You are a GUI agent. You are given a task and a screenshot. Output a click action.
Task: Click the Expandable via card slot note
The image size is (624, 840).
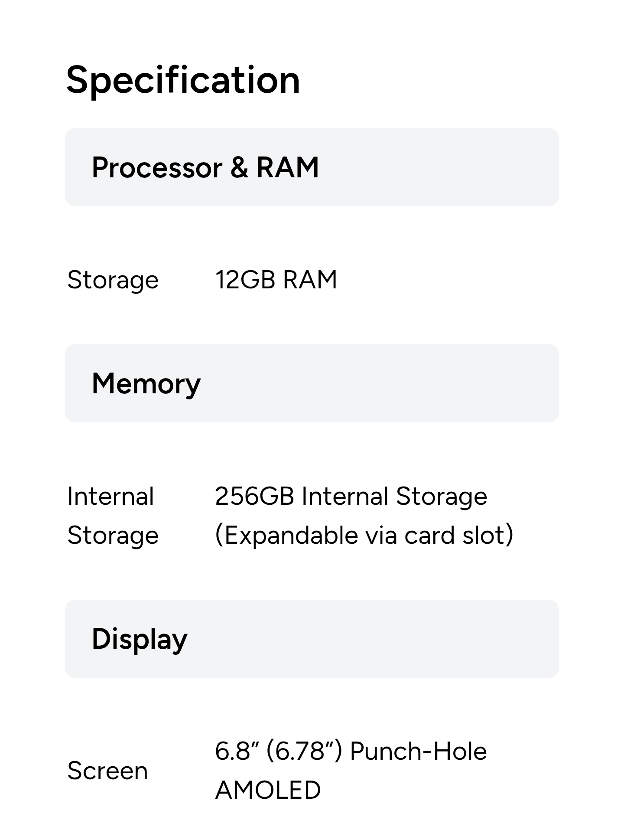pos(364,535)
